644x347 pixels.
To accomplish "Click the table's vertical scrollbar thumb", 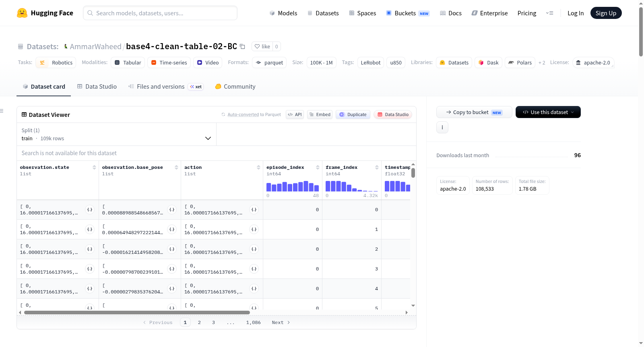I will click(413, 173).
